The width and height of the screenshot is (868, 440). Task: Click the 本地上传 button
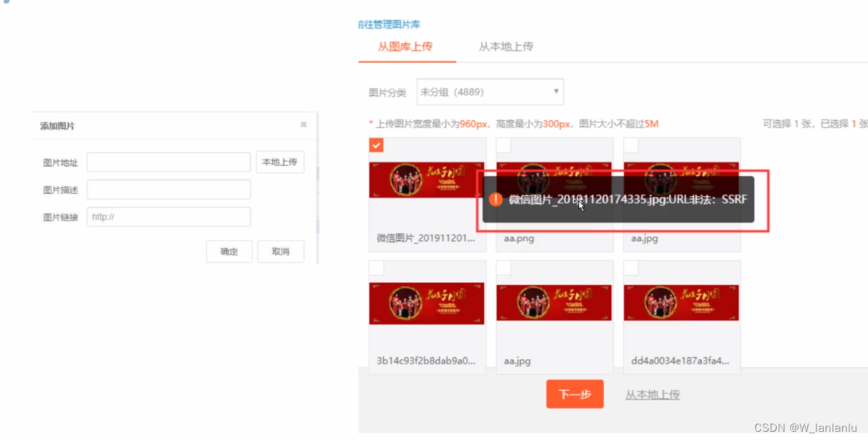tap(280, 162)
